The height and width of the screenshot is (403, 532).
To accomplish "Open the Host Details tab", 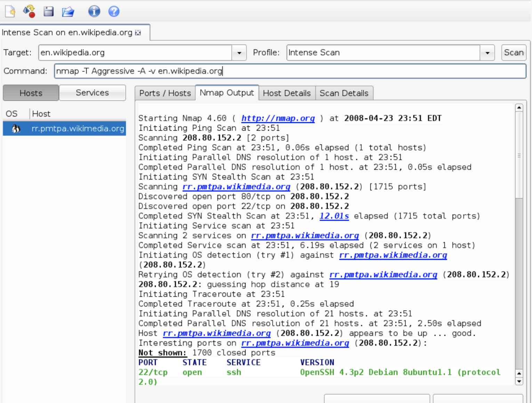I will pos(287,93).
